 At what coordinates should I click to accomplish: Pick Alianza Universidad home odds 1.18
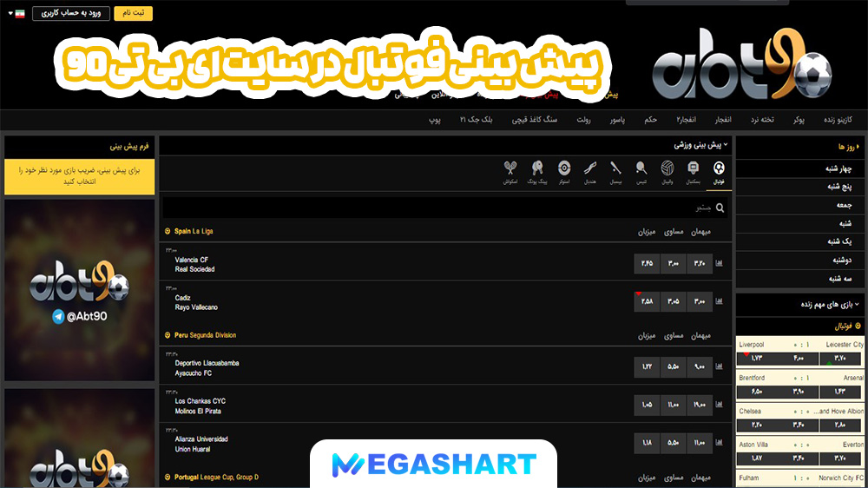click(x=648, y=443)
